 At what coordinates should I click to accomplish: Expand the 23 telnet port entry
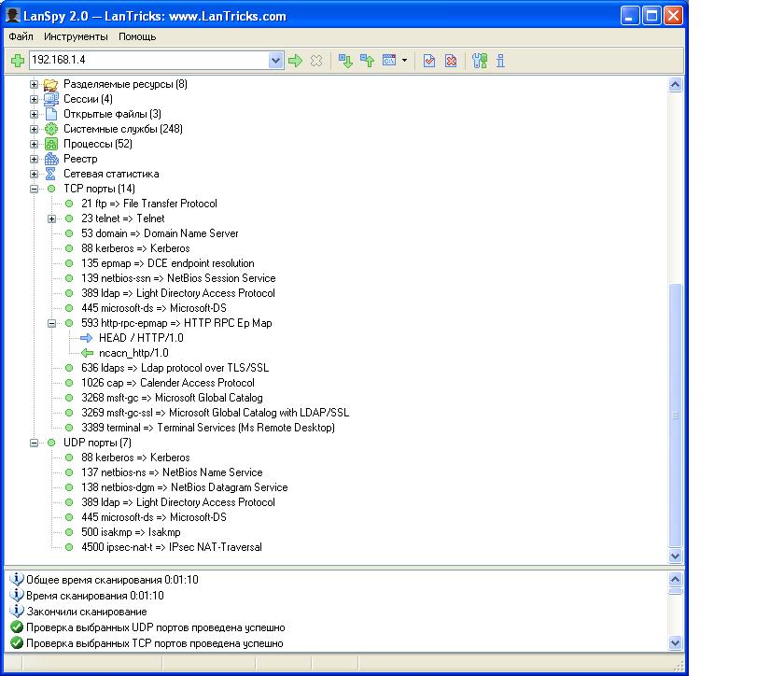pyautogui.click(x=51, y=218)
